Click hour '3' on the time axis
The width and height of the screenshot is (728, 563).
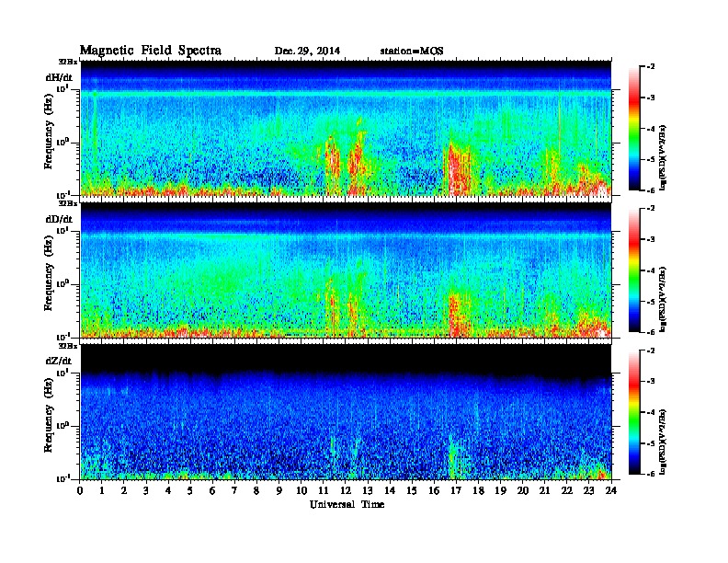[146, 491]
